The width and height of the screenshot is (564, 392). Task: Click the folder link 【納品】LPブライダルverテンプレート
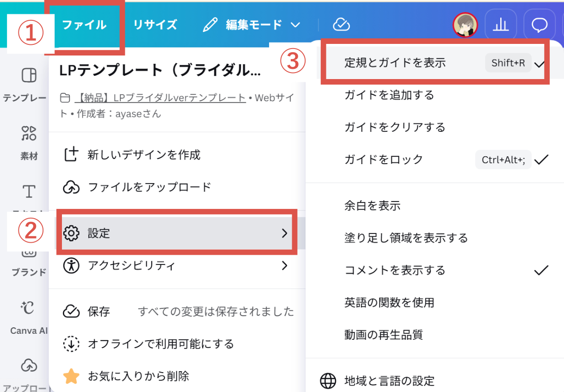(159, 98)
